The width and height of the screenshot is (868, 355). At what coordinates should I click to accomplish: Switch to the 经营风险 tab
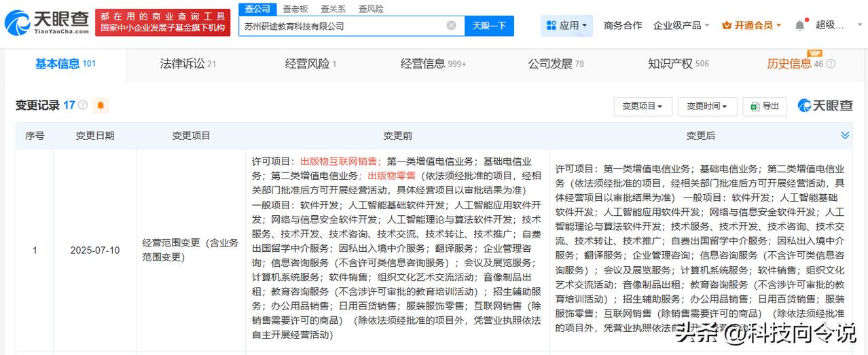tap(310, 64)
